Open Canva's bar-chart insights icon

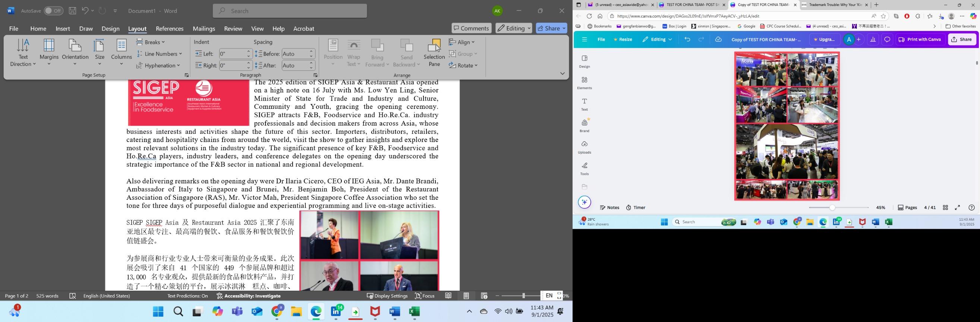click(873, 40)
